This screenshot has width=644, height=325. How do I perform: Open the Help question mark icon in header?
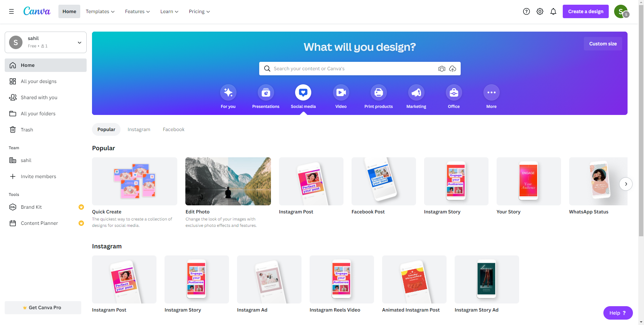[x=526, y=11]
